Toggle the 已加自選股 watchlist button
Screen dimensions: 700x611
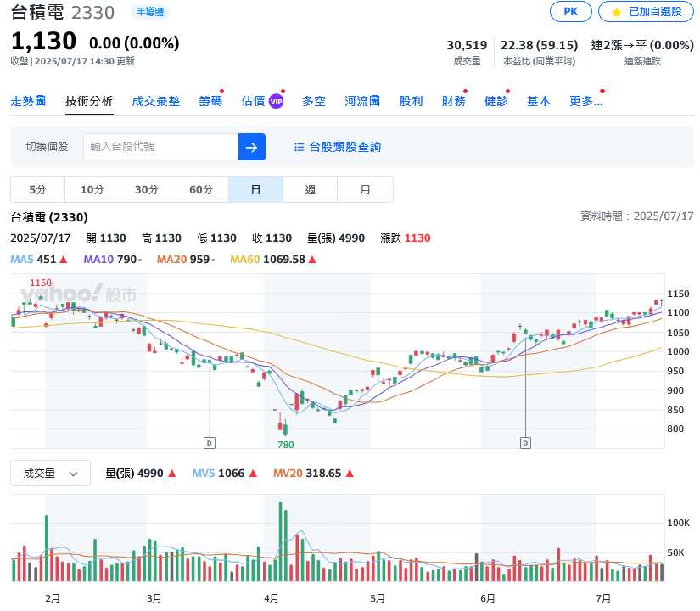tap(646, 12)
